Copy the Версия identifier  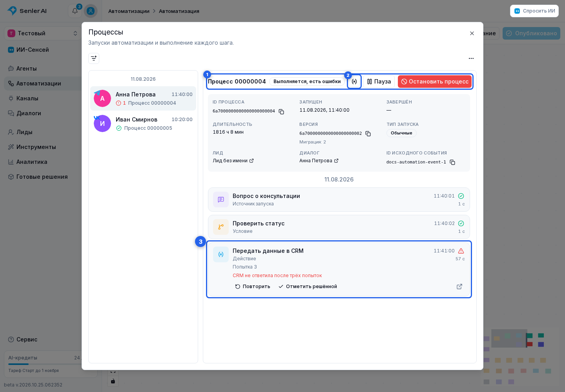point(368,134)
